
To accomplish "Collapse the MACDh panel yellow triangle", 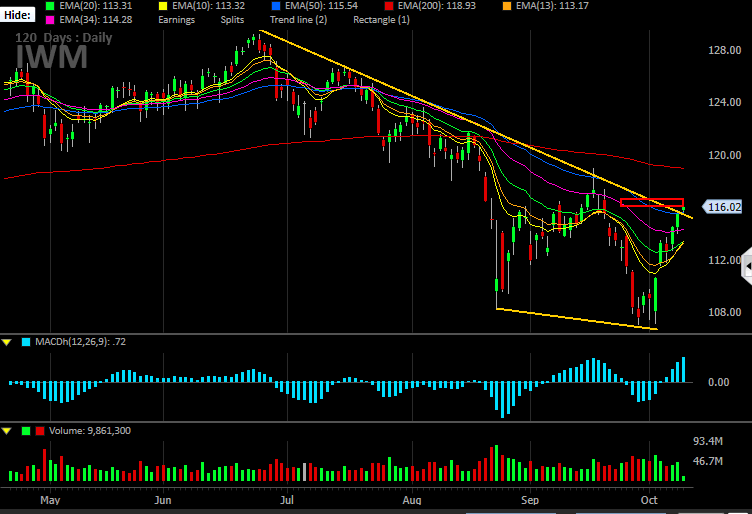I will [x=7, y=342].
